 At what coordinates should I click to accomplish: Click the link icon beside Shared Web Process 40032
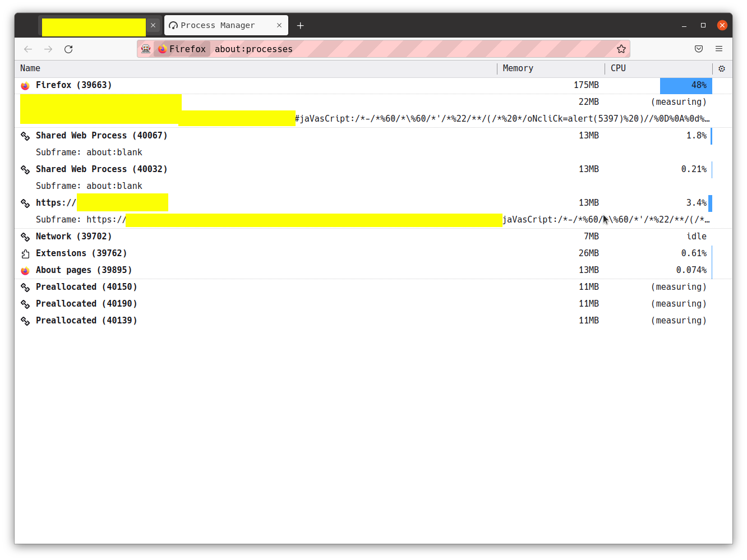[25, 169]
